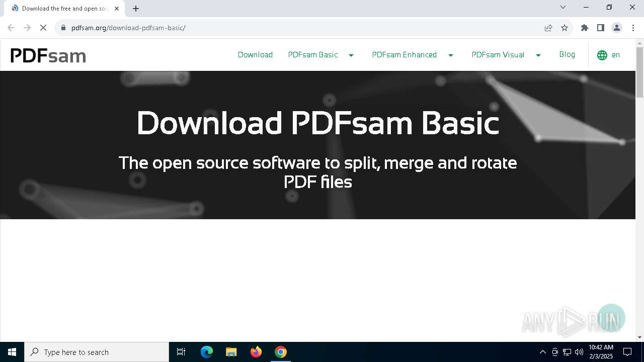Open Chrome three-dot menu
644x362 pixels.
(633, 28)
